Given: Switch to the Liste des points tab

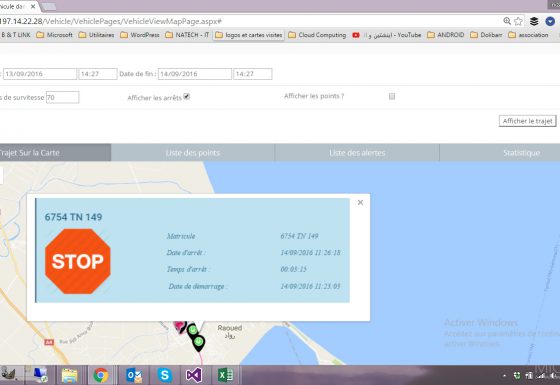Looking at the screenshot, I should pyautogui.click(x=193, y=152).
